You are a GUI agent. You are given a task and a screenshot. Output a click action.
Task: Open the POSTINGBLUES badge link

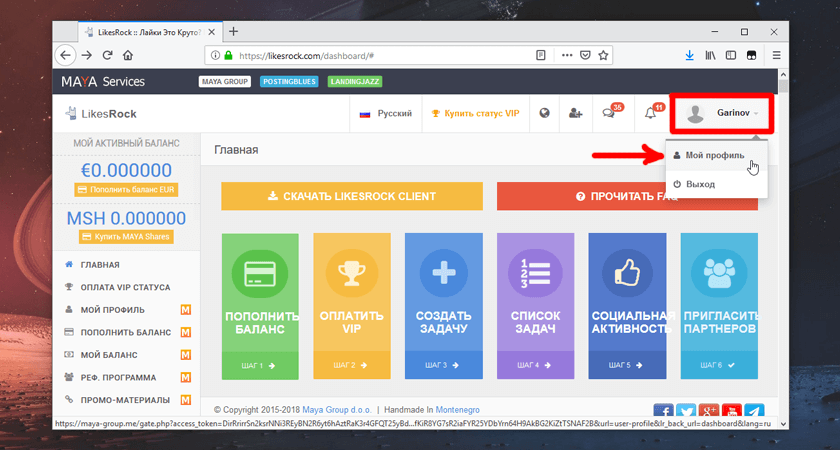pyautogui.click(x=289, y=82)
